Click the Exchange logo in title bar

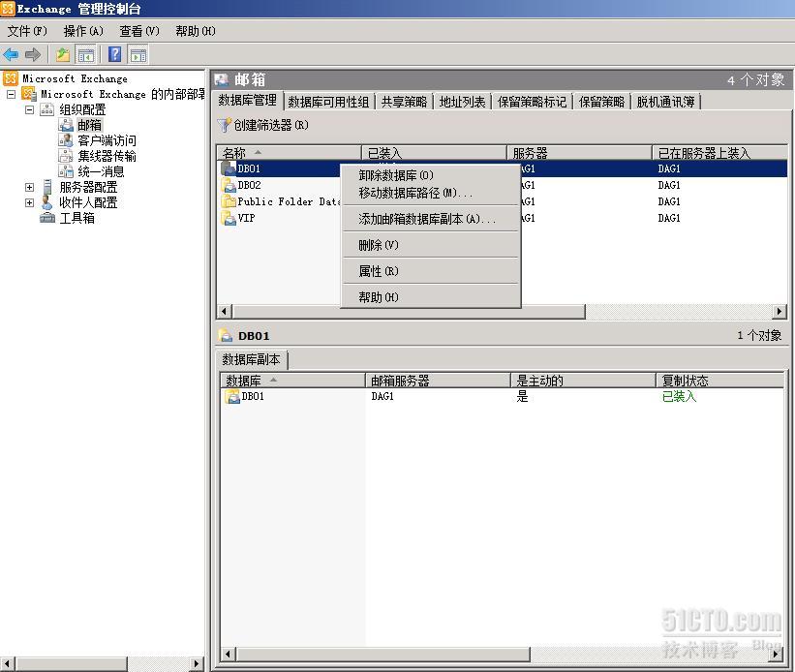coord(8,8)
